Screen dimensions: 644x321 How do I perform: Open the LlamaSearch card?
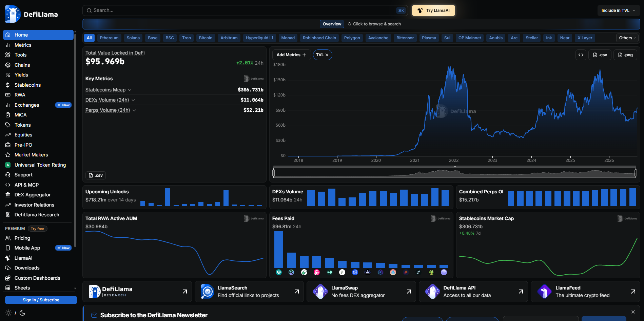pyautogui.click(x=249, y=292)
